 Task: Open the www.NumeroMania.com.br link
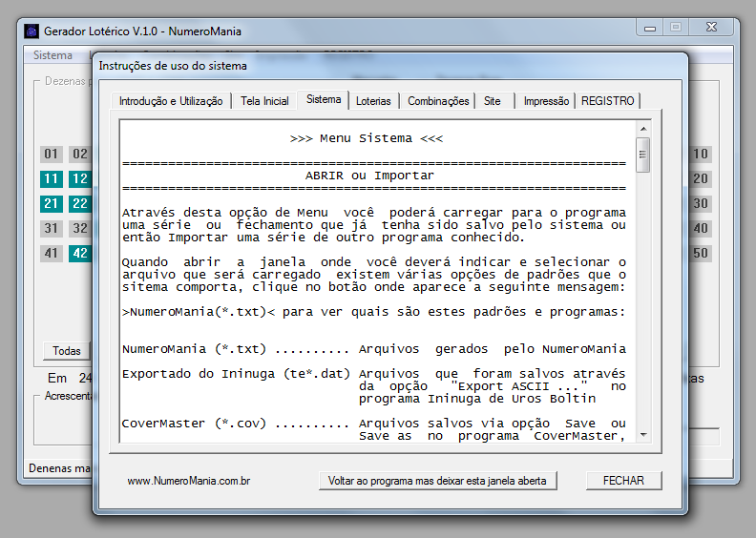(188, 481)
